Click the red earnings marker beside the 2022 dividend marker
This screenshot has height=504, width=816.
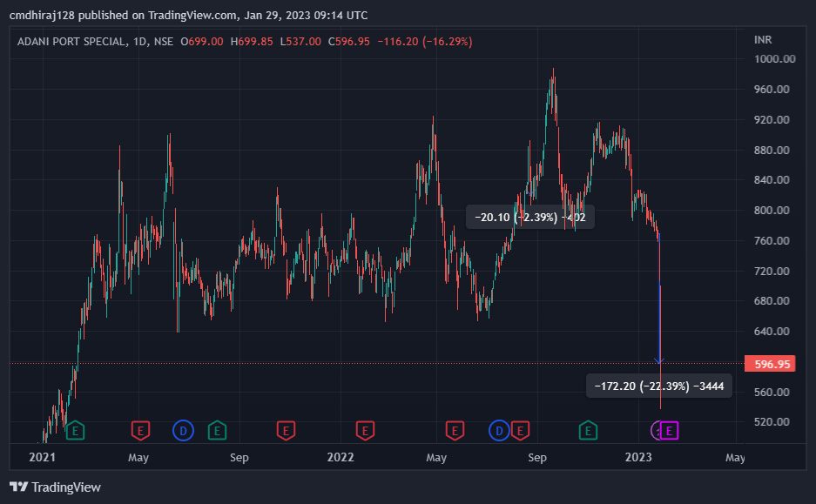520,431
